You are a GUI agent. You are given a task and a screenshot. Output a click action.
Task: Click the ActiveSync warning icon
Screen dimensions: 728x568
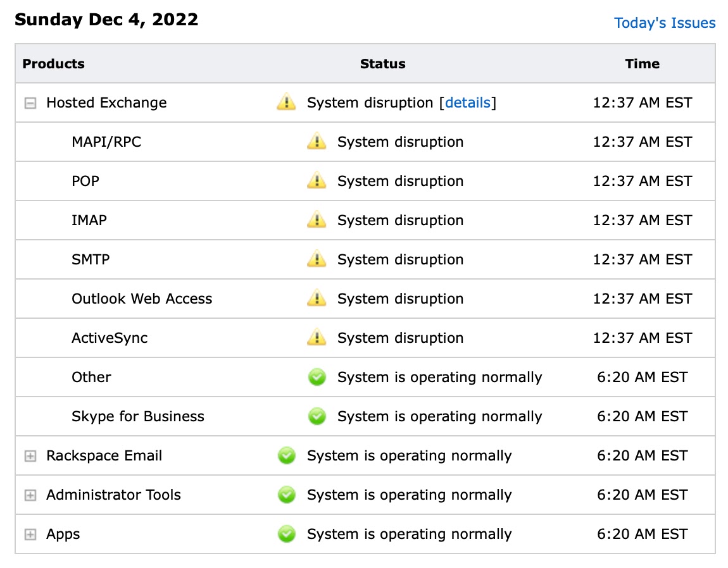tap(317, 337)
